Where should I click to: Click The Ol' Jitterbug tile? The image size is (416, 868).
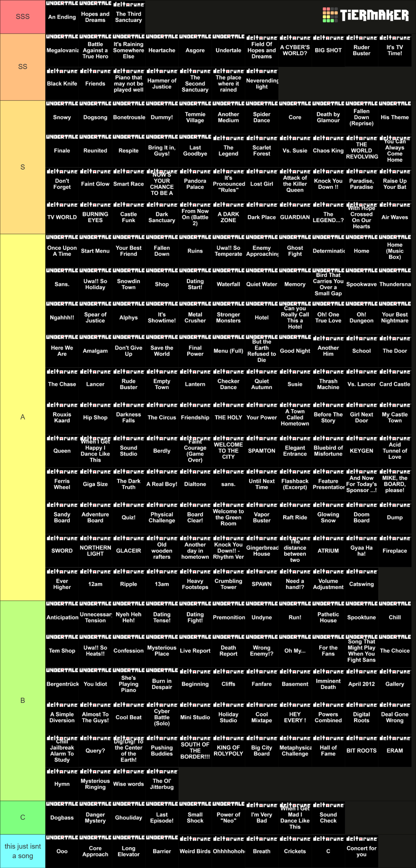(162, 784)
